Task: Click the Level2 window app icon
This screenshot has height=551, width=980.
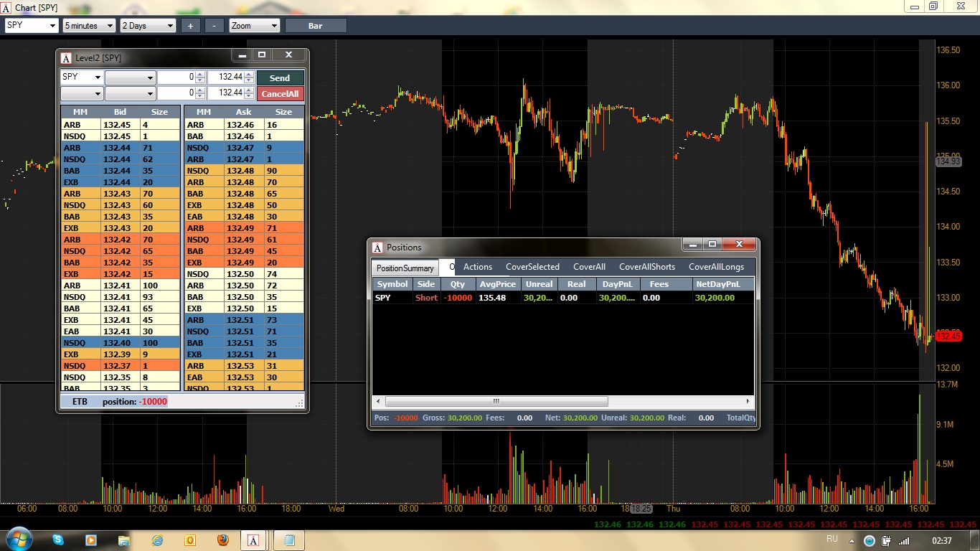Action: click(67, 57)
